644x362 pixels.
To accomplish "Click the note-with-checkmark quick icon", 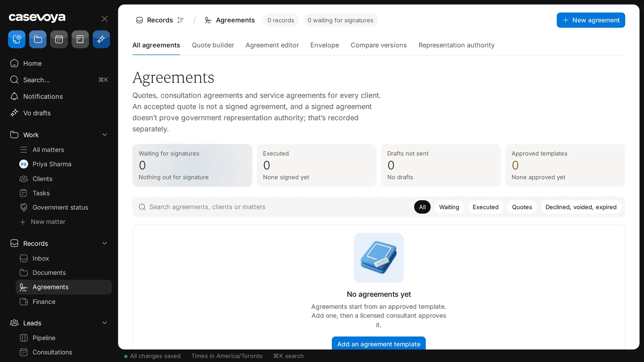I will point(17,39).
